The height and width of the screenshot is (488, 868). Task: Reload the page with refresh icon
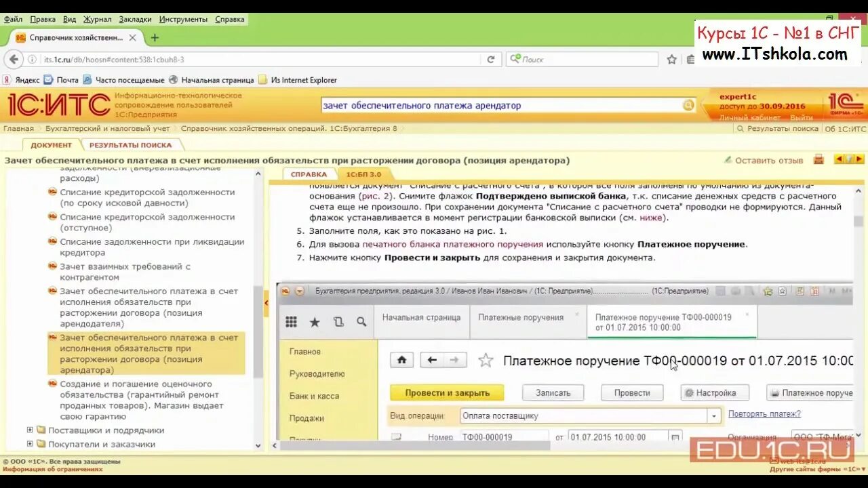[490, 60]
